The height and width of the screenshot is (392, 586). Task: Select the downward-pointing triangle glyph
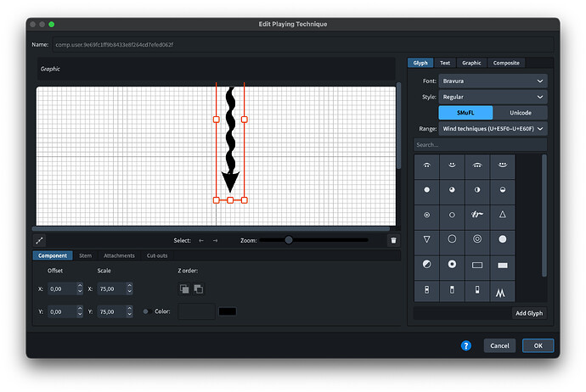(x=426, y=239)
